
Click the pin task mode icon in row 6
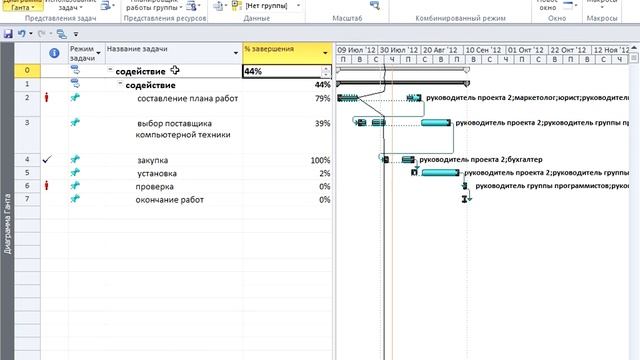(75, 186)
